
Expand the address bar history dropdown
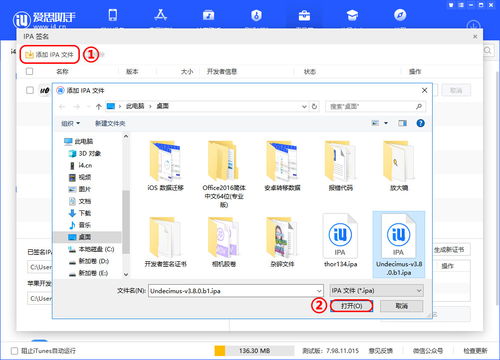[304, 106]
